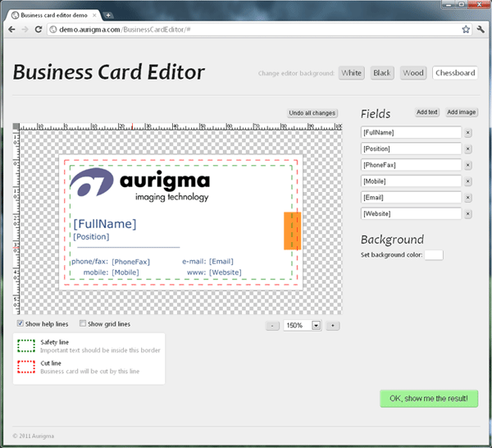492x448 pixels.
Task: Uncheck Show help lines checkbox
Action: 20,324
